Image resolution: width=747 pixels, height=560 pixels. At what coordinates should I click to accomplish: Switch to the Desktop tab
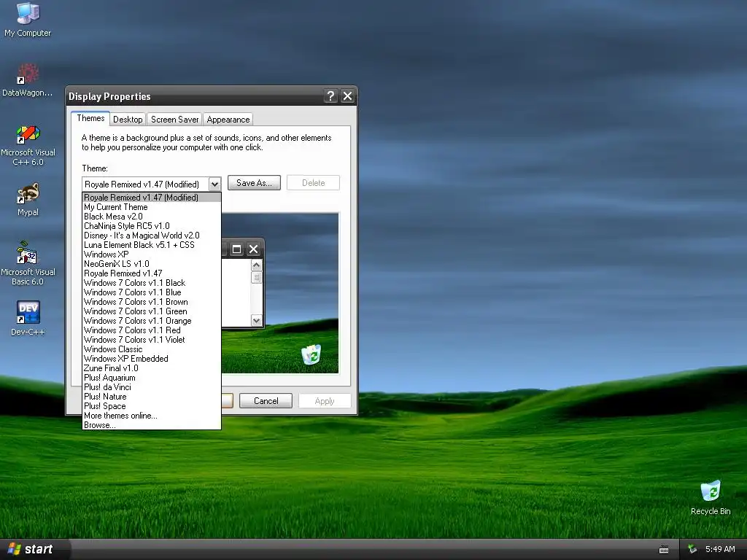coord(128,120)
